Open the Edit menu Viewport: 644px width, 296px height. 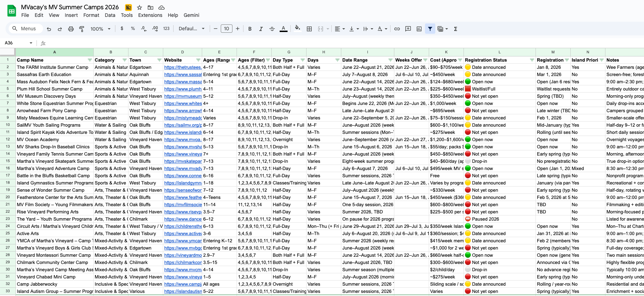[x=39, y=15]
